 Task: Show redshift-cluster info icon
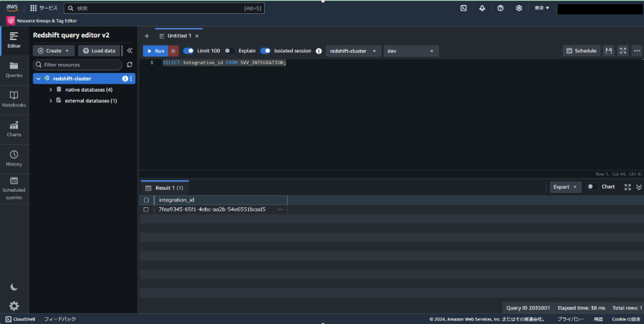(125, 78)
